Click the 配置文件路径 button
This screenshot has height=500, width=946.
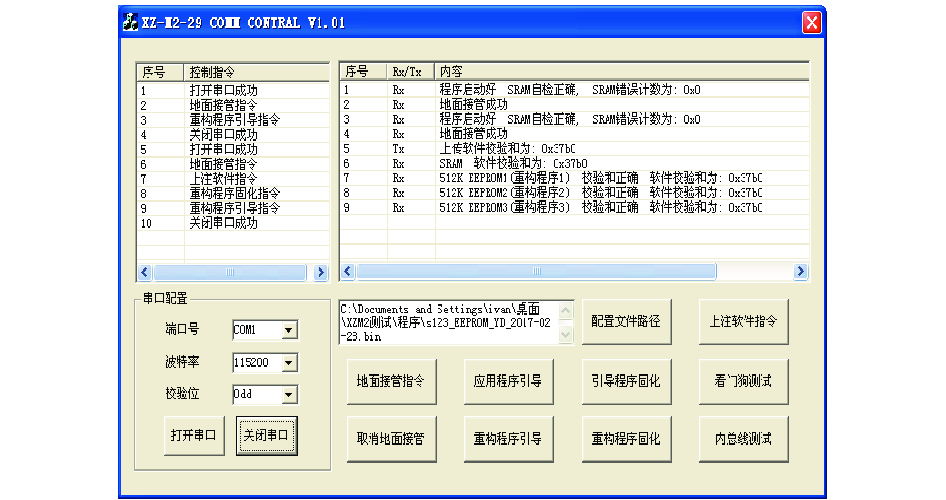[626, 321]
